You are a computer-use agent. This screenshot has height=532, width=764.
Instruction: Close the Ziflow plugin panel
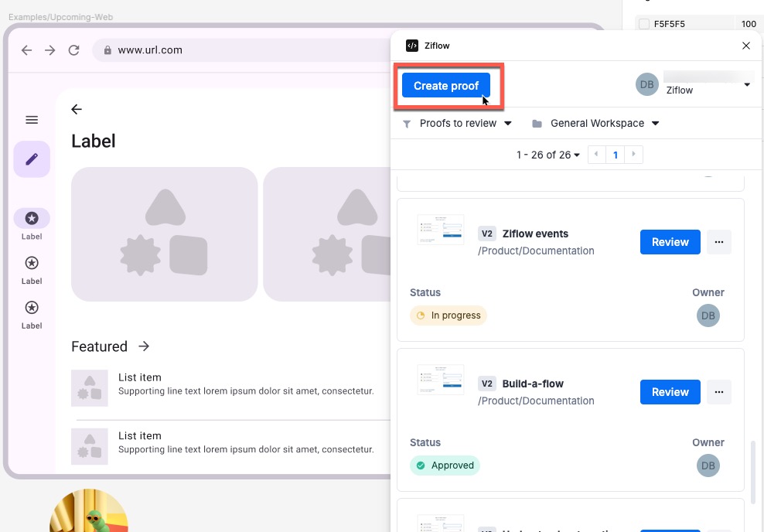pyautogui.click(x=746, y=46)
